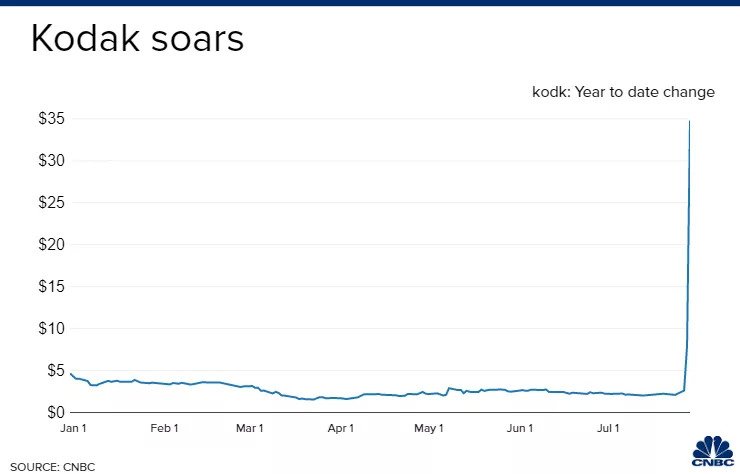Click the $35 y-axis label
Viewport: 740px width, 474px height.
tap(52, 119)
